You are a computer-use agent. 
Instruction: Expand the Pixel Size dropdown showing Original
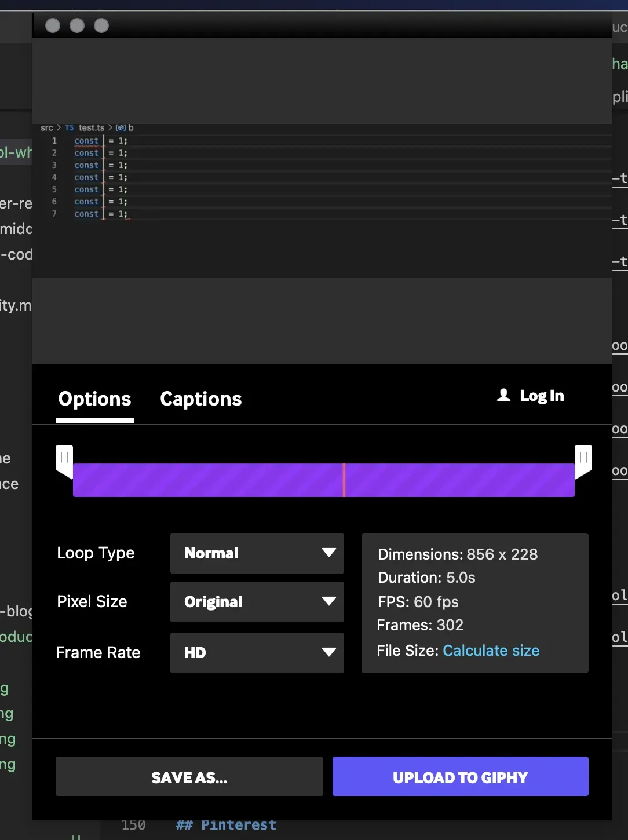tap(257, 602)
